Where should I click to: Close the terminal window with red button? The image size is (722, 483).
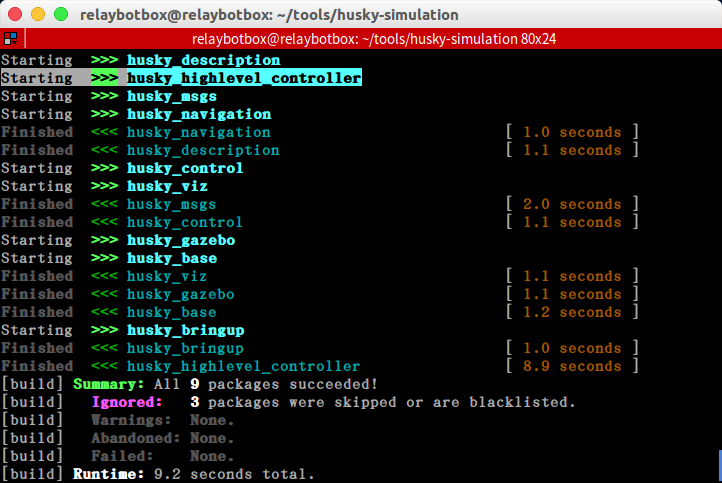click(15, 14)
